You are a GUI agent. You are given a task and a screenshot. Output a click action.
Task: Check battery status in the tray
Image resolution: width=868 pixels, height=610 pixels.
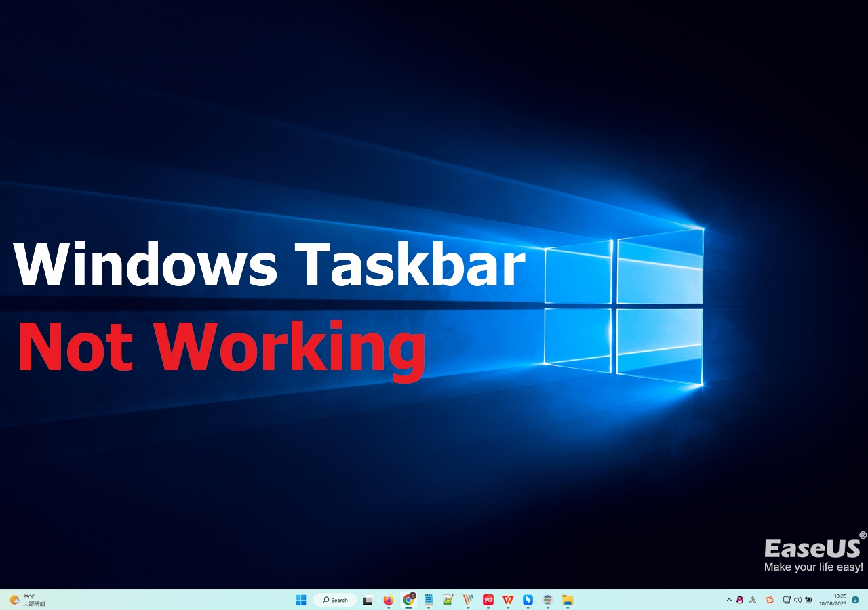808,600
